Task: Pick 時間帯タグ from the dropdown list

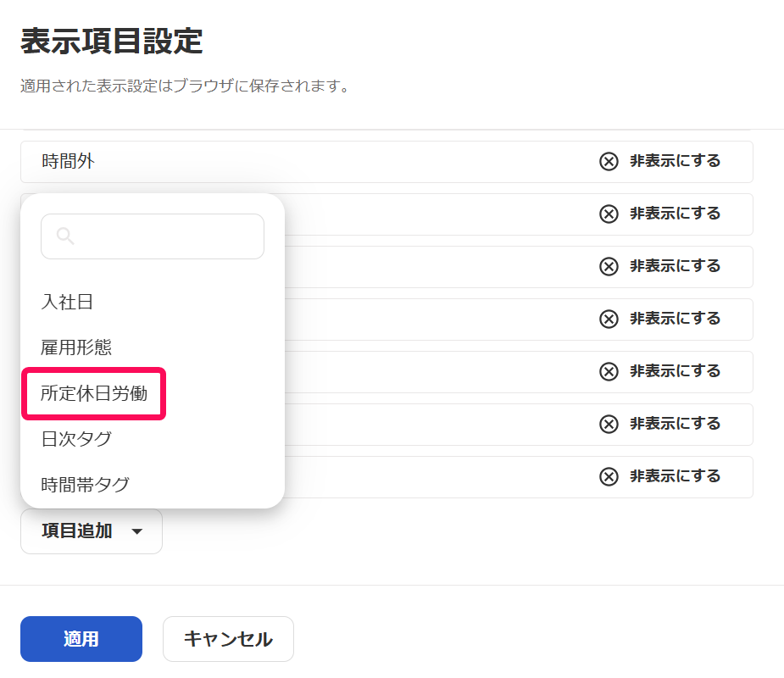Action: click(x=85, y=485)
